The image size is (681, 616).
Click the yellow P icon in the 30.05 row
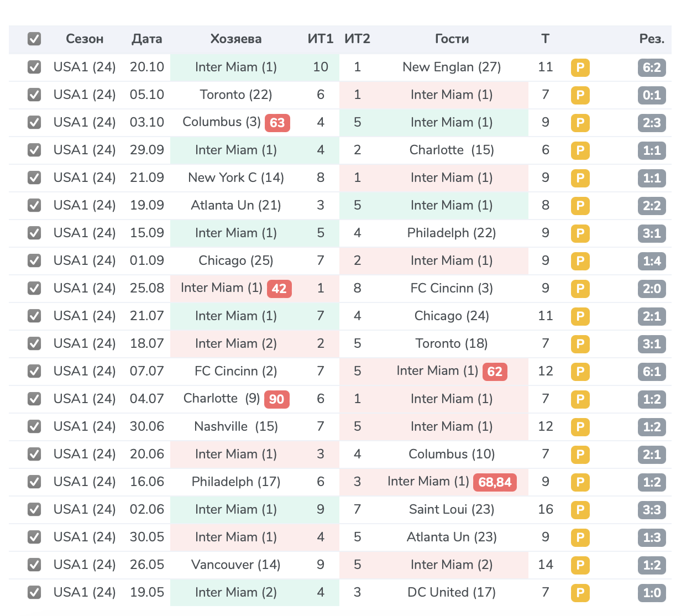580,537
